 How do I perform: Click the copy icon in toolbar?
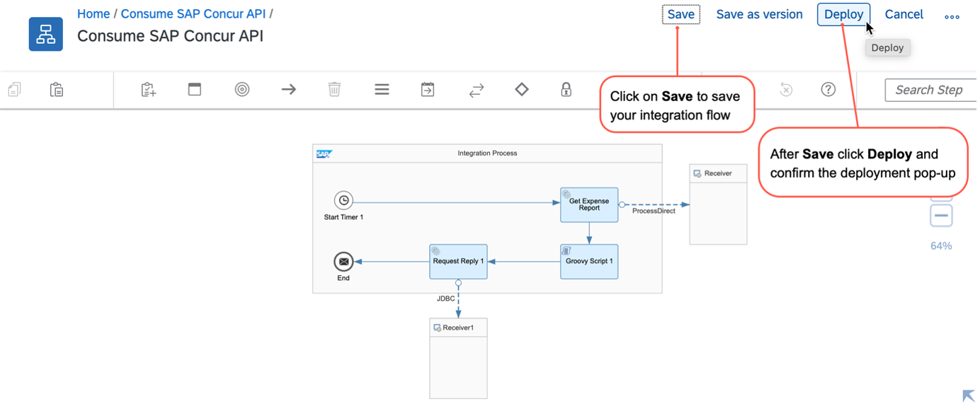[14, 90]
